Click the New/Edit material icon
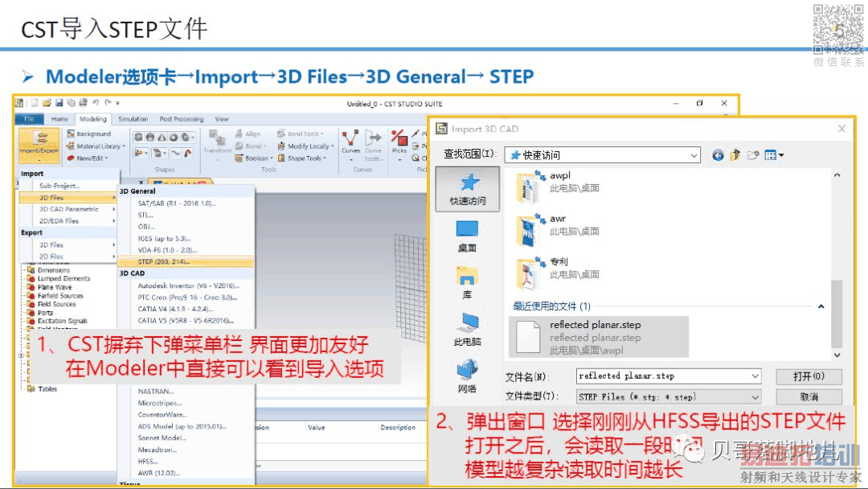Viewport: 868px width, 489px height. (70, 158)
